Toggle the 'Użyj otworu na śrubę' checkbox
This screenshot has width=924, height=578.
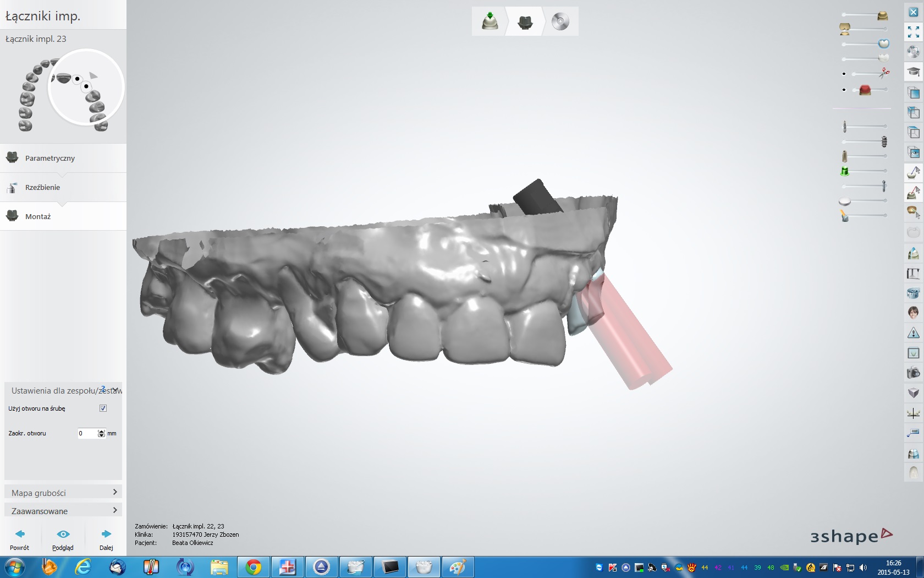tap(103, 408)
